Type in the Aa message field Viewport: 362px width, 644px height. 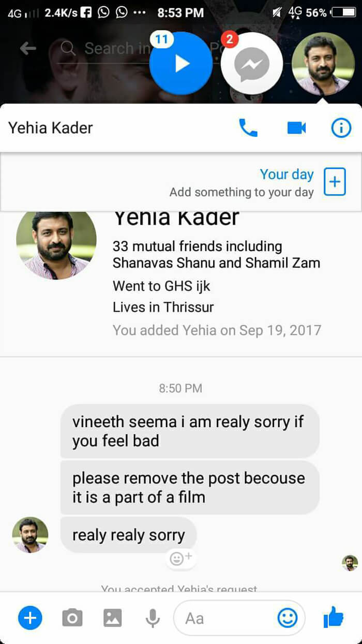pyautogui.click(x=228, y=618)
